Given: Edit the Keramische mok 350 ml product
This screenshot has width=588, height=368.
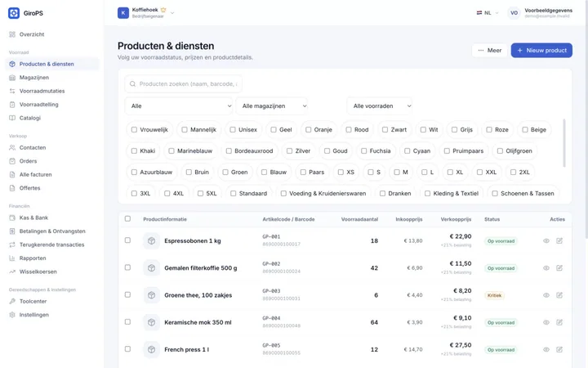Looking at the screenshot, I should pyautogui.click(x=559, y=322).
